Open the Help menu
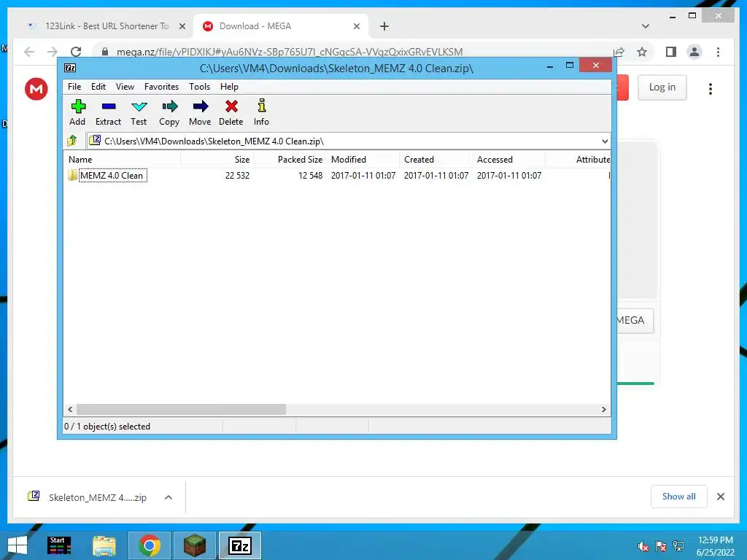Image resolution: width=747 pixels, height=560 pixels. [229, 87]
